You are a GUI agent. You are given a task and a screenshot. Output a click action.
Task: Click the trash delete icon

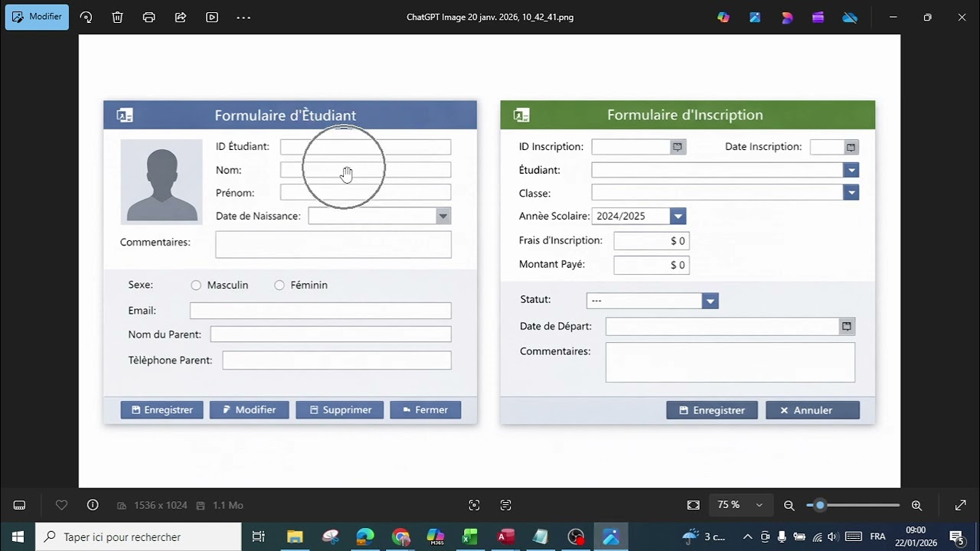click(x=117, y=17)
